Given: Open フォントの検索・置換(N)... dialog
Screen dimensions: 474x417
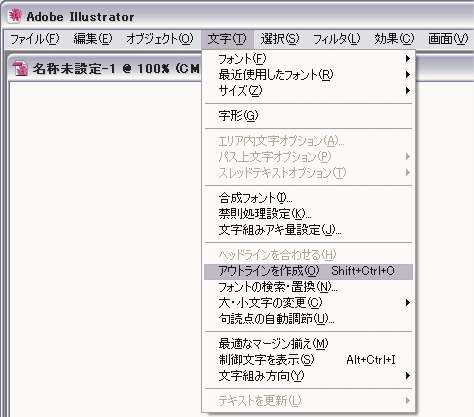Looking at the screenshot, I should [308, 287].
